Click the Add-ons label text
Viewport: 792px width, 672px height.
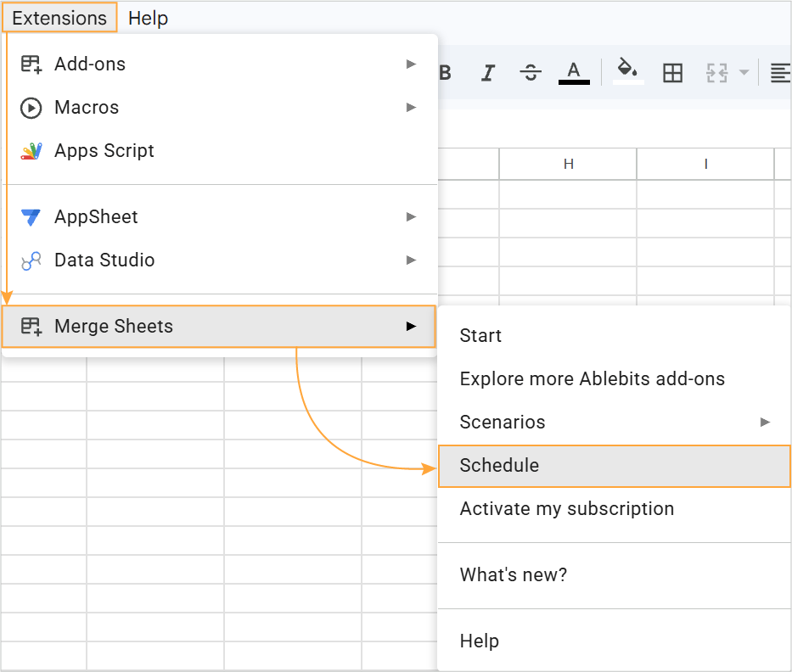click(x=90, y=64)
